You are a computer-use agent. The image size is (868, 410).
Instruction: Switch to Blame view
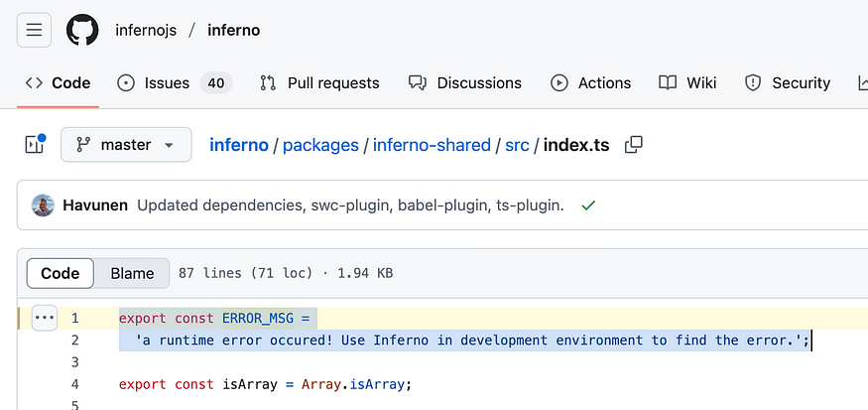point(132,273)
